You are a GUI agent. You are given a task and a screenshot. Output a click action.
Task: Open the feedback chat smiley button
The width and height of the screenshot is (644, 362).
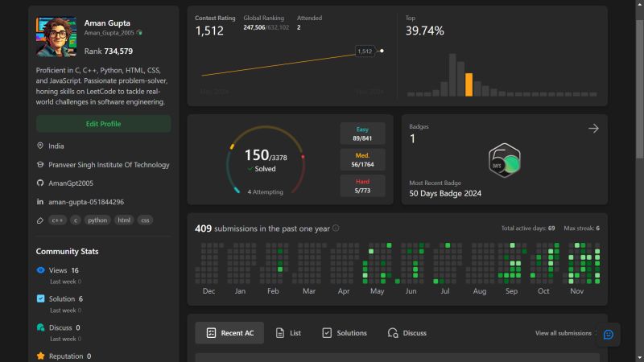click(609, 335)
